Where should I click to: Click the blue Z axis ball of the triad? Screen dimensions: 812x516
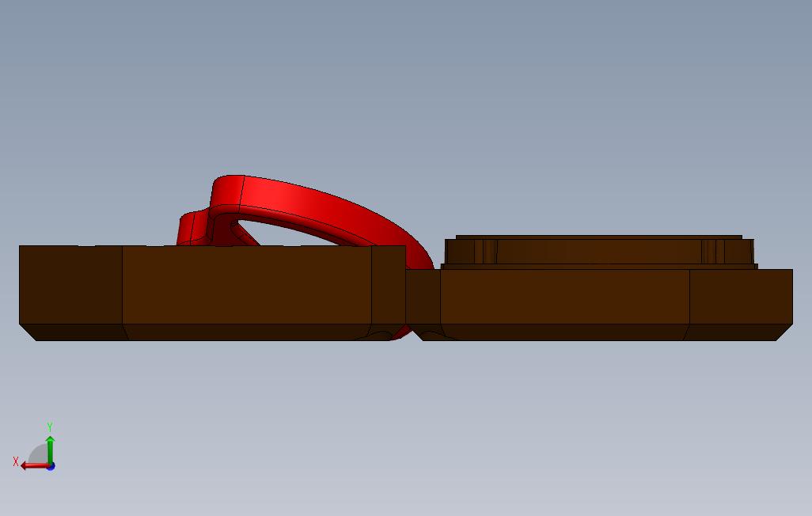pos(51,467)
